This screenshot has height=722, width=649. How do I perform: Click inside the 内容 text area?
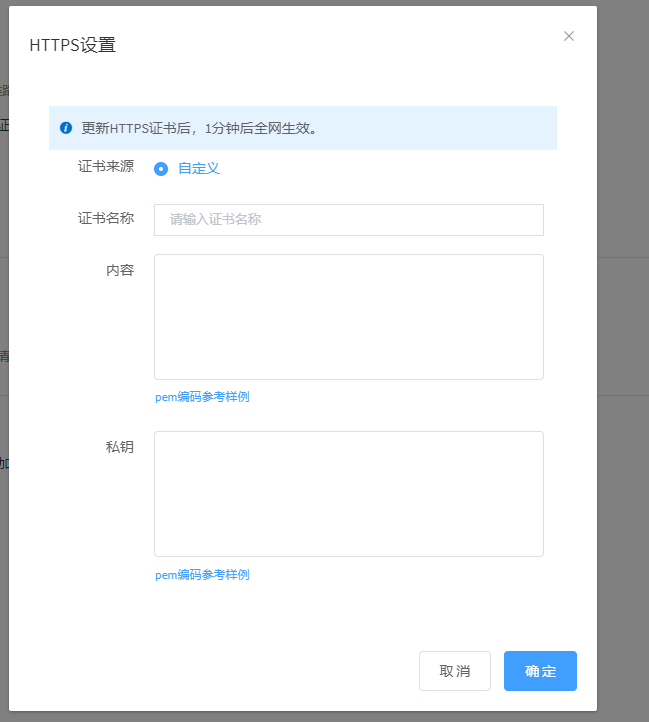coord(348,317)
